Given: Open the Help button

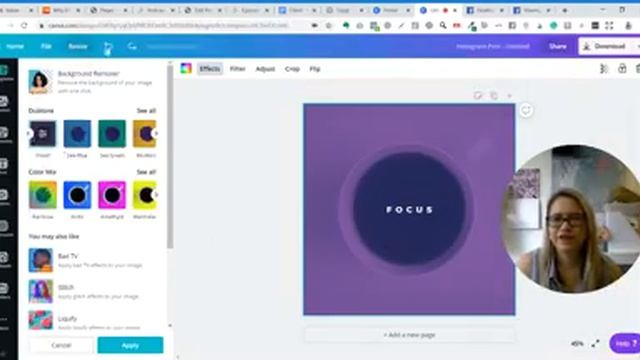Looking at the screenshot, I should tap(625, 344).
